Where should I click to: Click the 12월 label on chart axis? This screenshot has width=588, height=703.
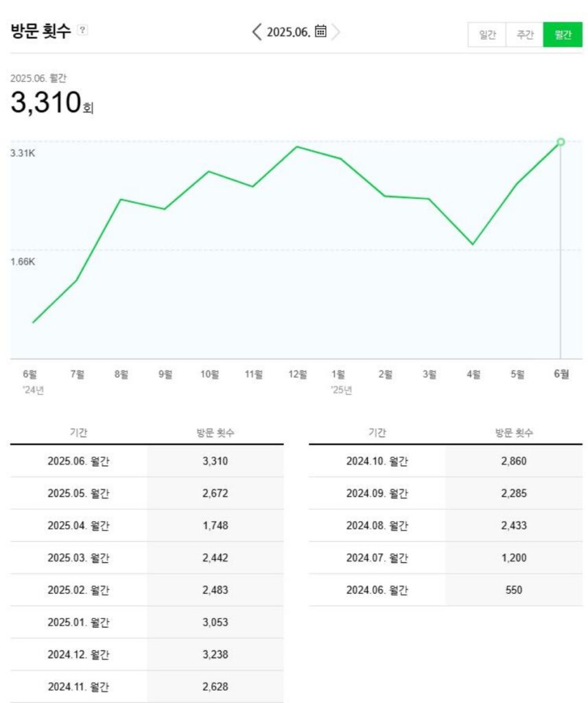pos(298,374)
